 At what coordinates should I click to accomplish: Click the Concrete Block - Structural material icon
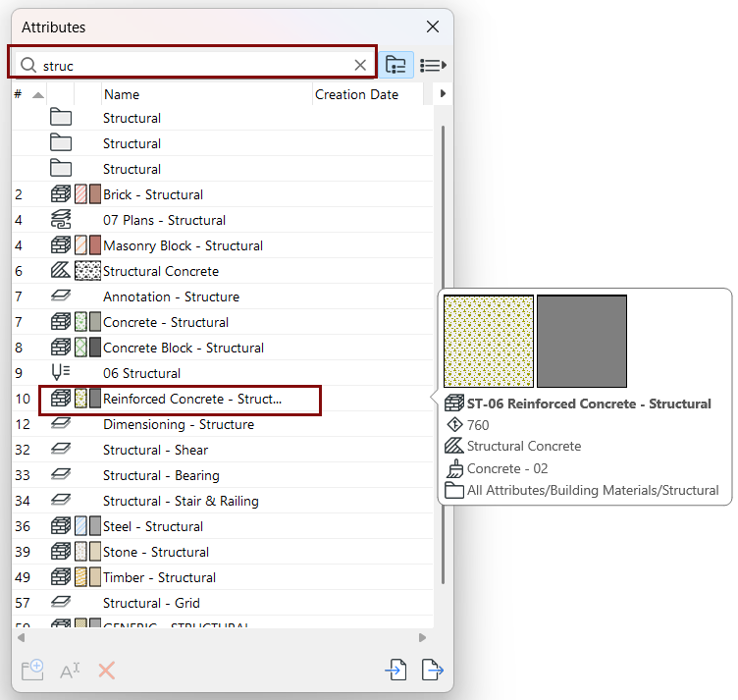(61, 347)
